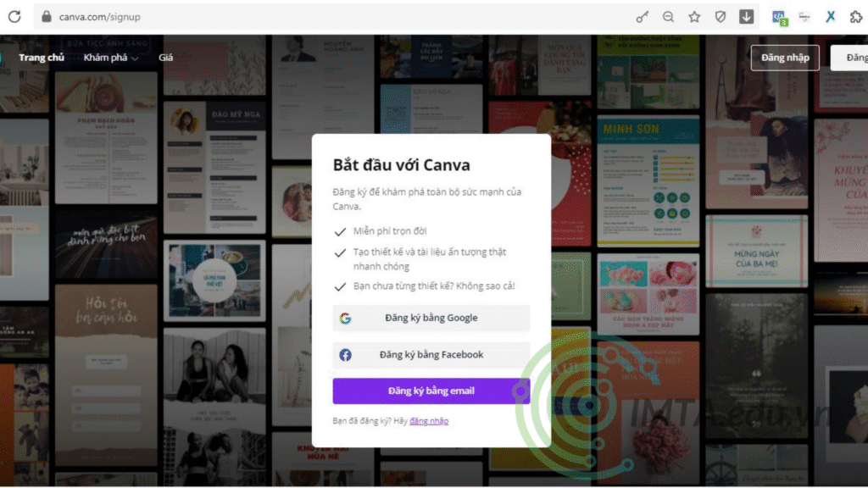
Task: Click the zoom magnifier icon in address bar
Action: coord(668,17)
